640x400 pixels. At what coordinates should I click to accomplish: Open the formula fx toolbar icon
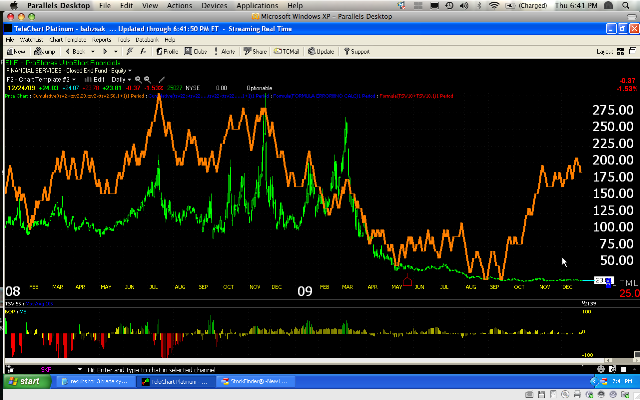point(143,51)
